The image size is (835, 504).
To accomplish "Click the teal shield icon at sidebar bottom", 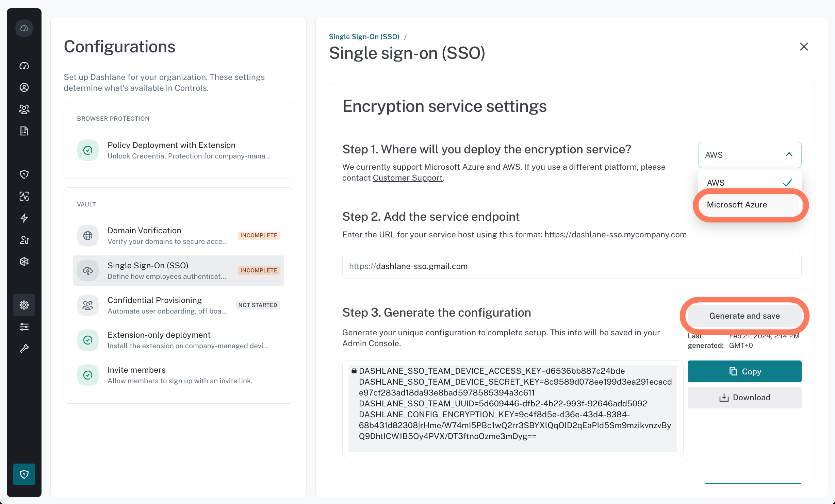I will point(24,474).
